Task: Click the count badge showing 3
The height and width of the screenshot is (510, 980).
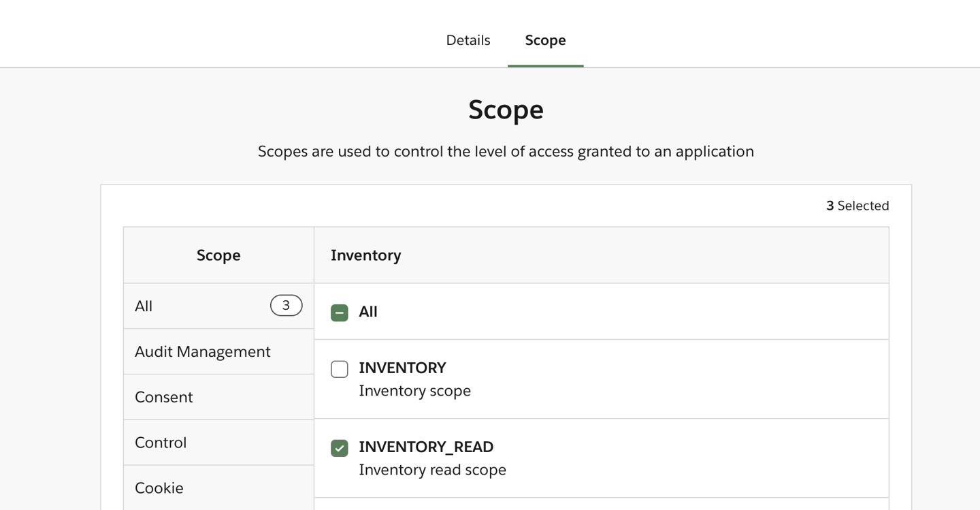Action: [x=286, y=306]
